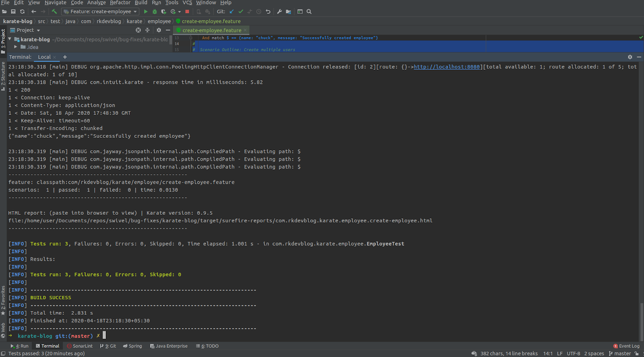Screen dimensions: 644x357
Task: Open the Tools menu
Action: (x=172, y=2)
